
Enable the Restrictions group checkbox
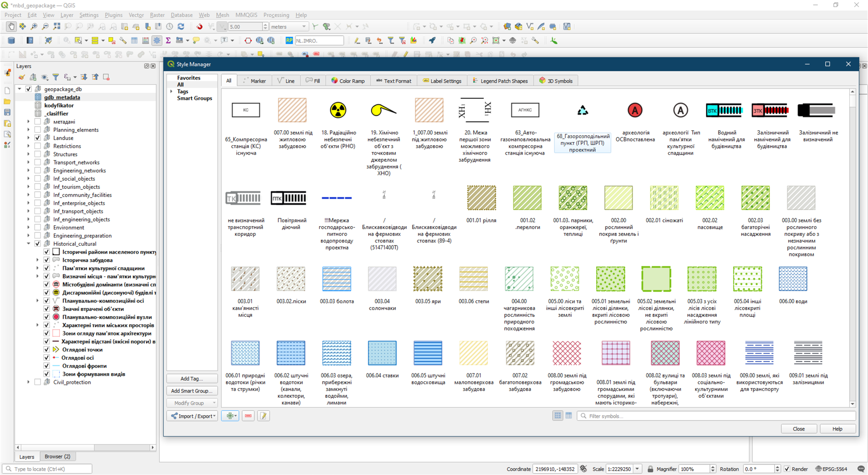(38, 146)
